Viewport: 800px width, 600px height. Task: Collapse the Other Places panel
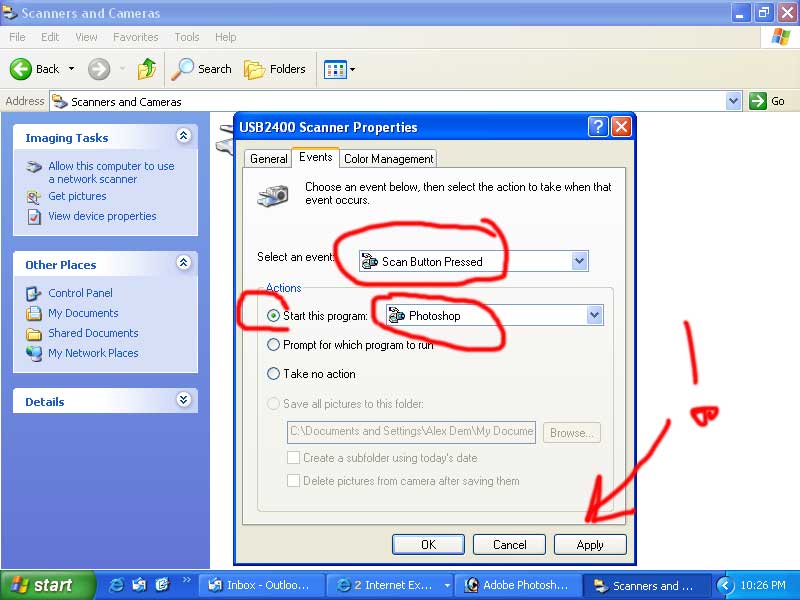coord(184,263)
